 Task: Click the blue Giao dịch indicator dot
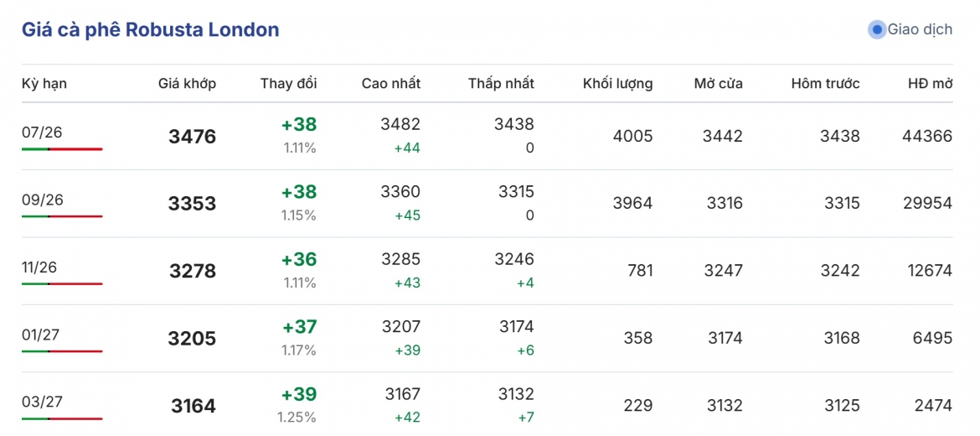(x=877, y=29)
